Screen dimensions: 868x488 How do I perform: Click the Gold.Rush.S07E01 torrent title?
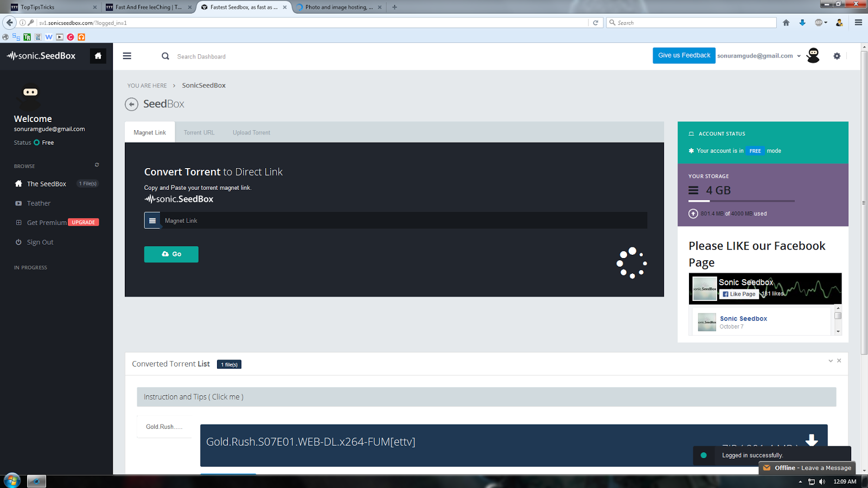click(x=310, y=442)
